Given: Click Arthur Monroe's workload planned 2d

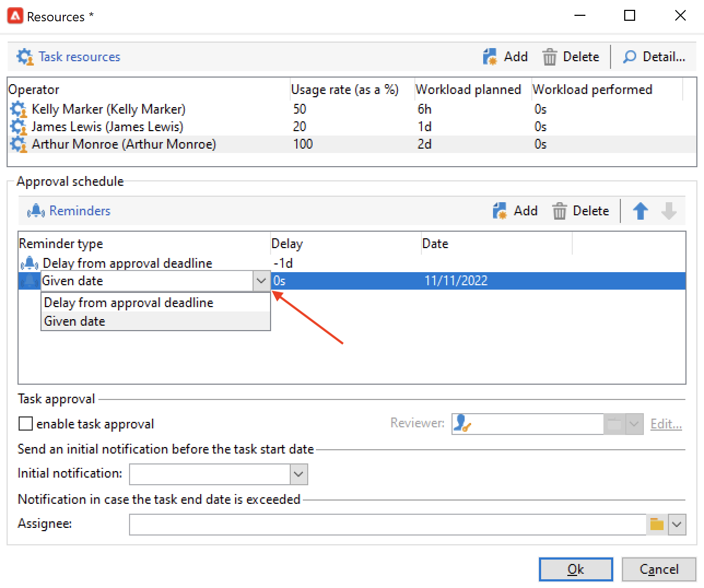Looking at the screenshot, I should tap(425, 144).
